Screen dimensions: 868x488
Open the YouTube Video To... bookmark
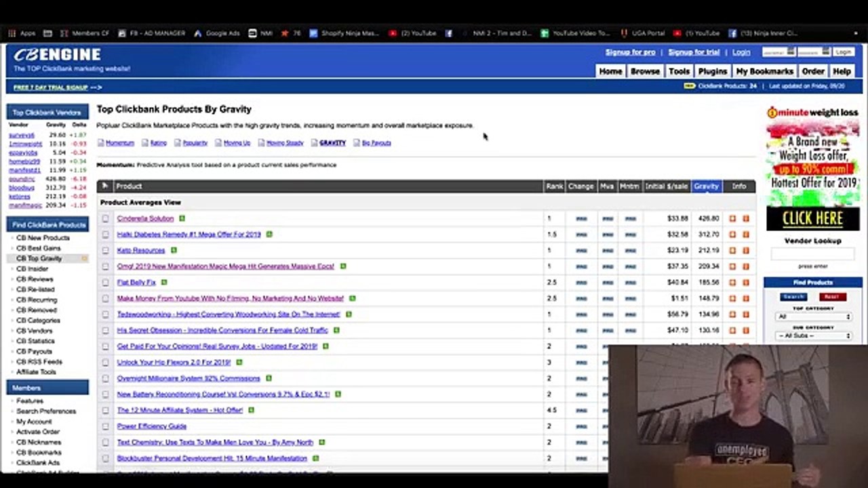tap(576, 33)
